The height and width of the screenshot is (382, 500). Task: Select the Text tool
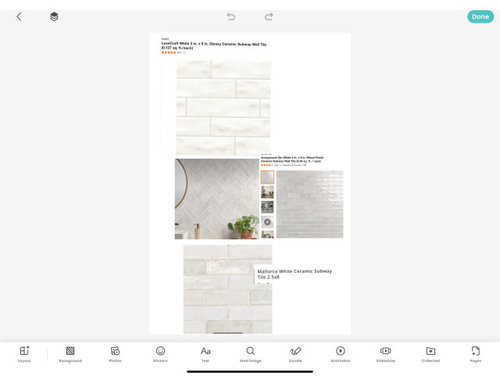[205, 354]
